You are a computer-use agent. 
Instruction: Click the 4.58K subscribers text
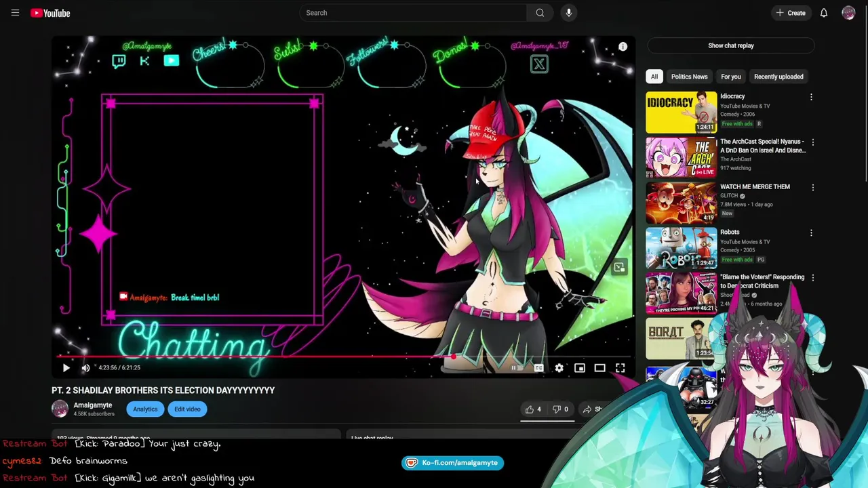pos(94,414)
